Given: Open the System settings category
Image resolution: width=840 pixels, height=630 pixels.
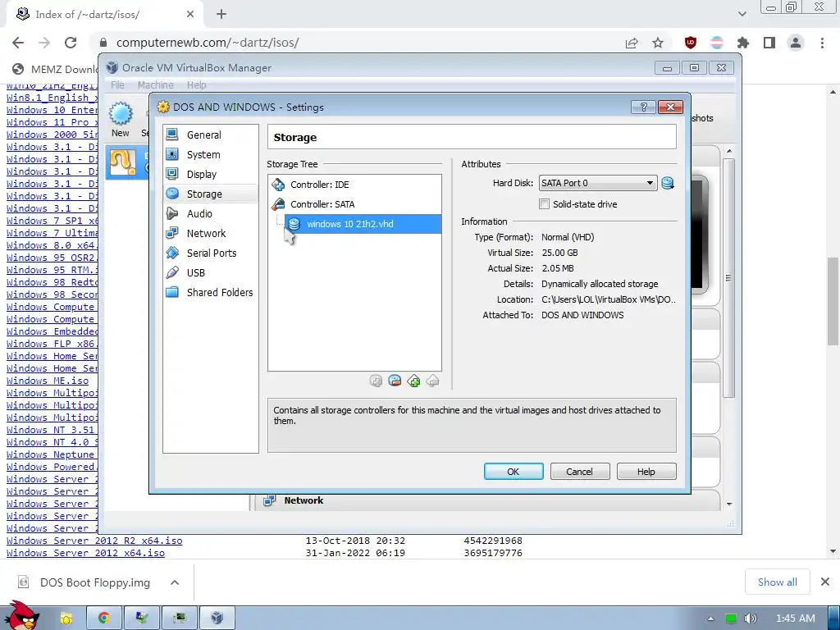Looking at the screenshot, I should pyautogui.click(x=211, y=155).
